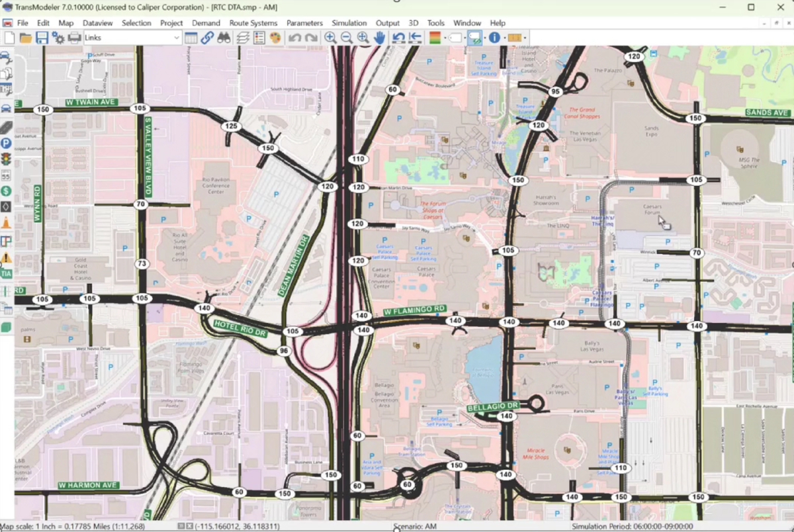794x532 pixels.
Task: Open the road segment editing tool in sidebar
Action: click(7, 126)
